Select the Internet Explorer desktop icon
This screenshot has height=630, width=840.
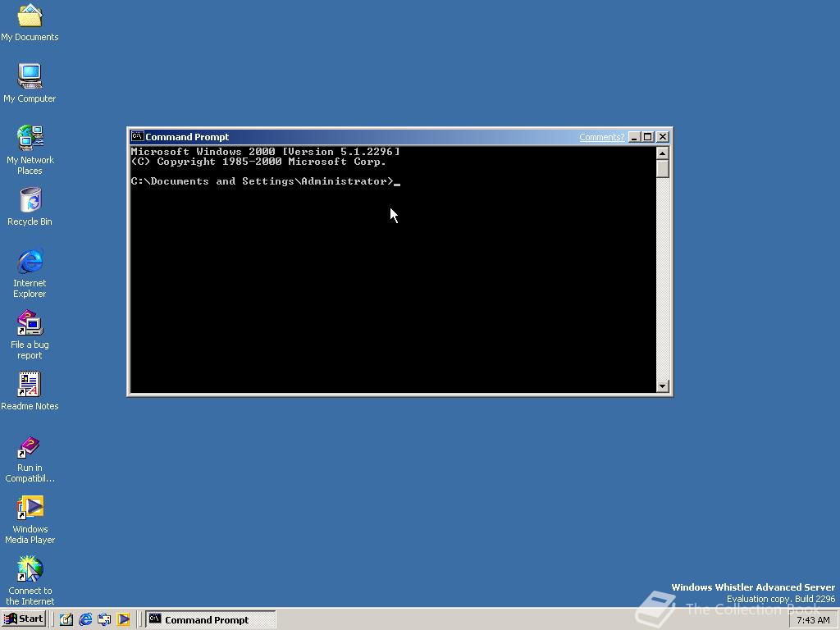pos(30,273)
